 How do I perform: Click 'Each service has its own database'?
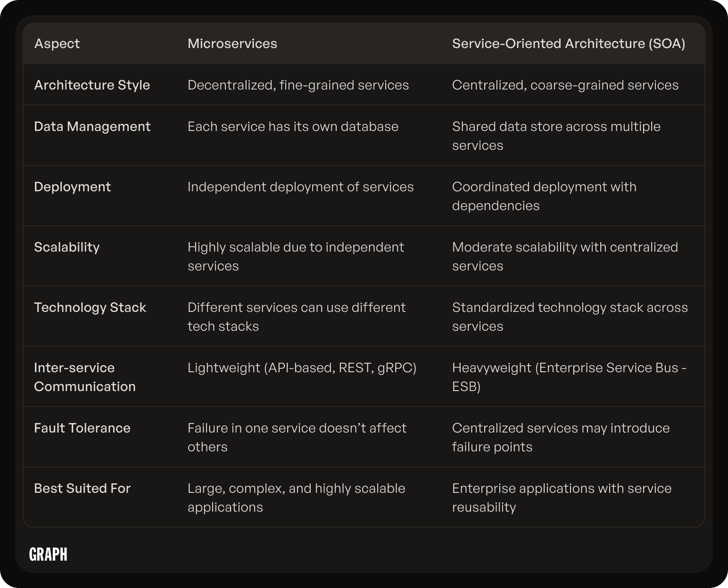point(293,127)
